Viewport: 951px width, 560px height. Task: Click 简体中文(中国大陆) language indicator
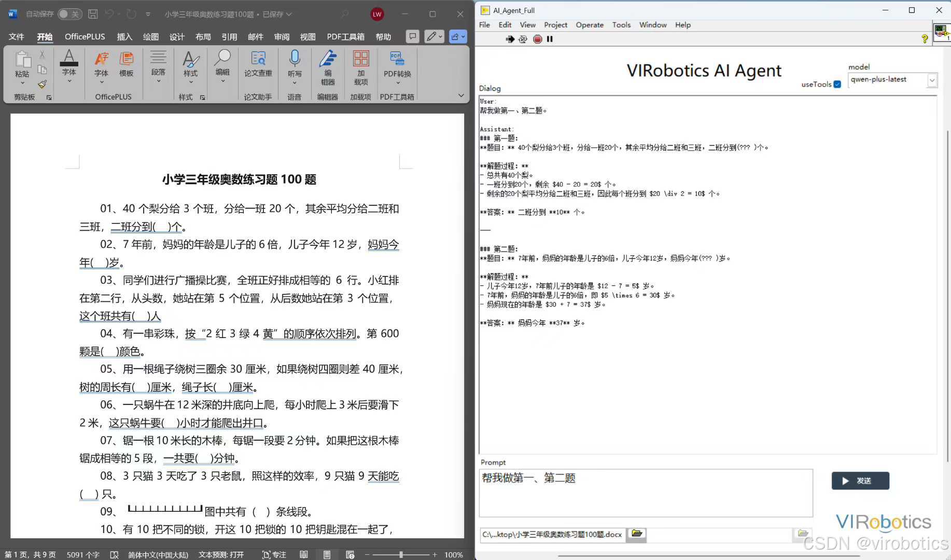(158, 554)
